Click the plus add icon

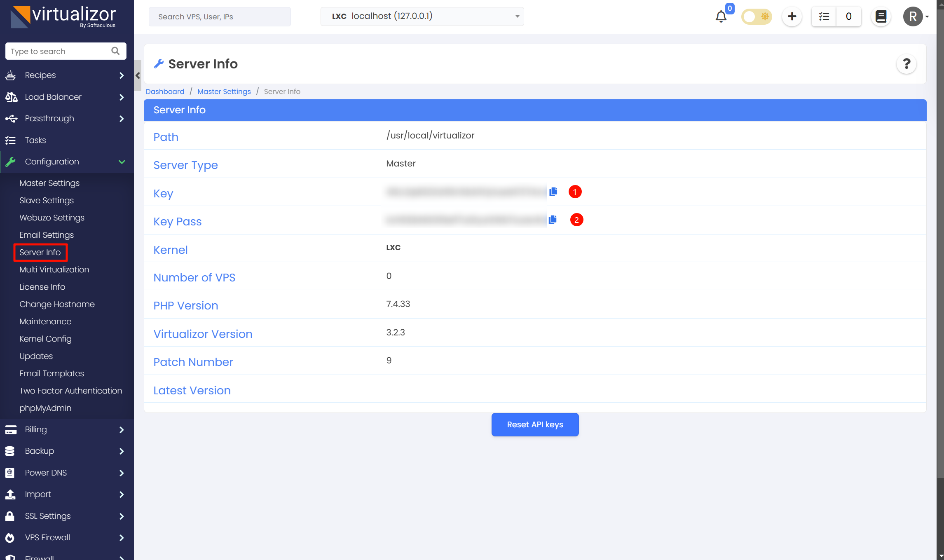click(x=792, y=16)
